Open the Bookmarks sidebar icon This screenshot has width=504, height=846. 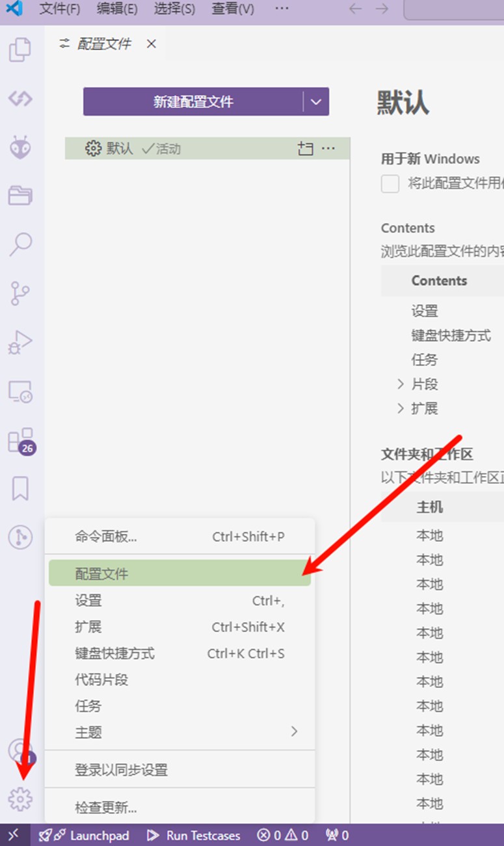[x=20, y=488]
